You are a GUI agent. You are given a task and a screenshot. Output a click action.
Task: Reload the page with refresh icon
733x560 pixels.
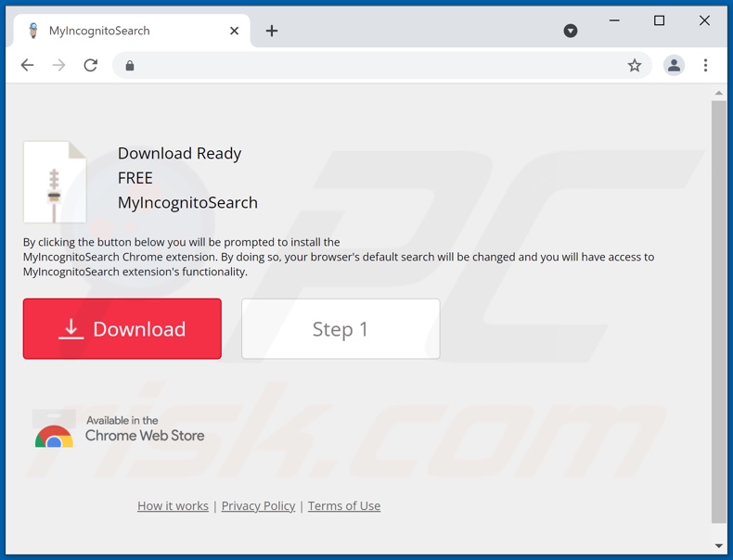[91, 66]
